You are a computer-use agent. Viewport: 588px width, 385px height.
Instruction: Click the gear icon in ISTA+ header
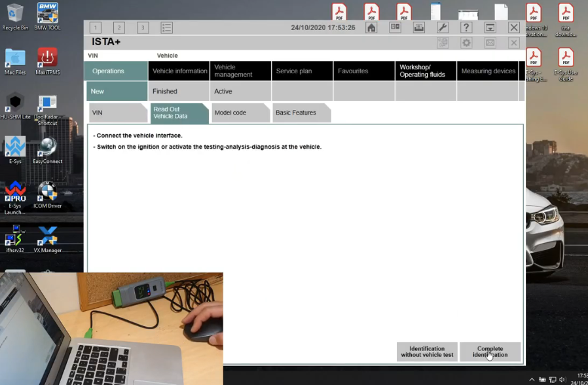466,43
